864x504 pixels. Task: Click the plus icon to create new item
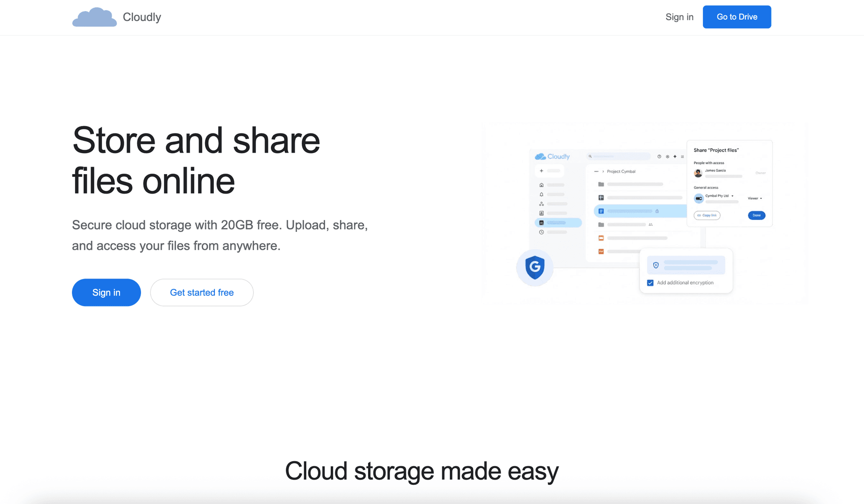[541, 171]
